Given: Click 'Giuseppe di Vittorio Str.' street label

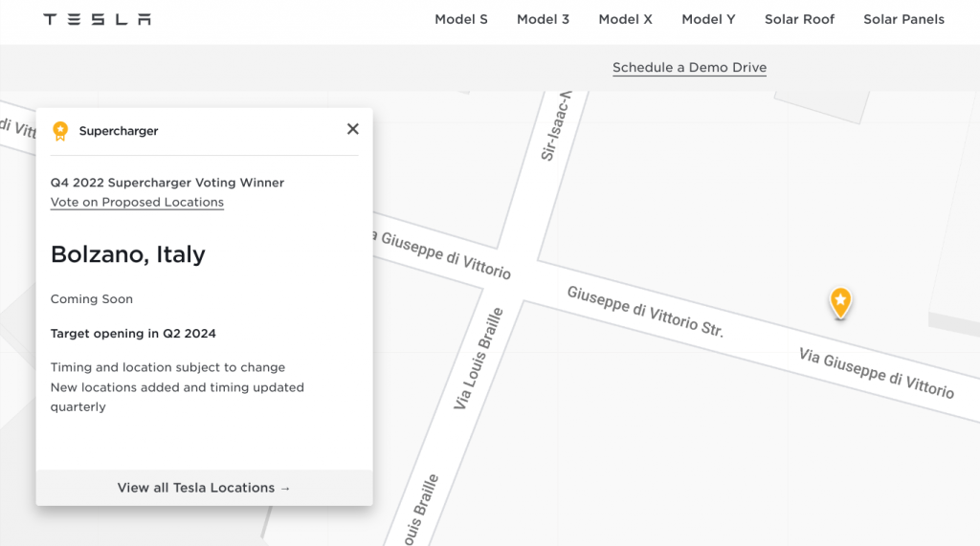Looking at the screenshot, I should 645,311.
